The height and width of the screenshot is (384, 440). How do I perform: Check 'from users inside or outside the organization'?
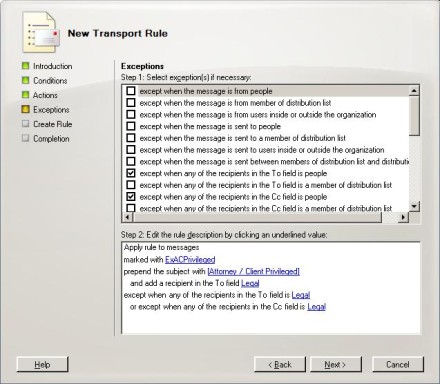click(x=131, y=114)
